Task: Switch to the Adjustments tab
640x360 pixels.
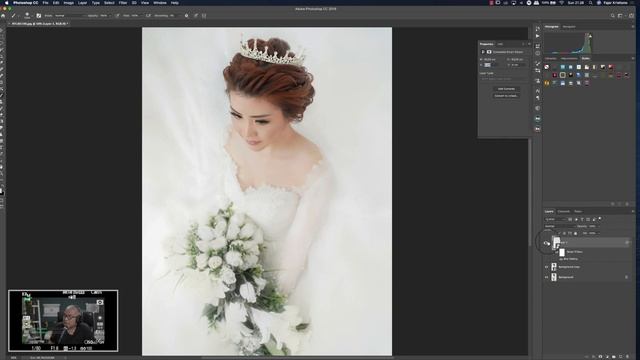Action: point(569,58)
